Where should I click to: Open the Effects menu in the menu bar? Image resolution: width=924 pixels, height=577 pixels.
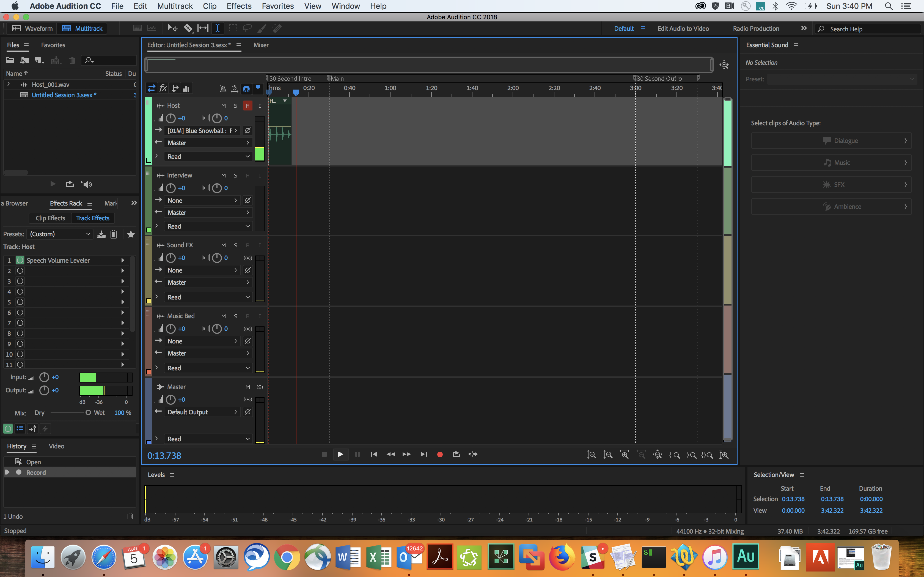pos(239,6)
